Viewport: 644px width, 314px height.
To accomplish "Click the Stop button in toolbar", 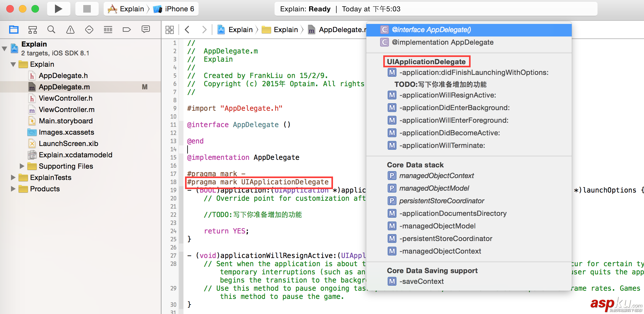I will point(87,9).
